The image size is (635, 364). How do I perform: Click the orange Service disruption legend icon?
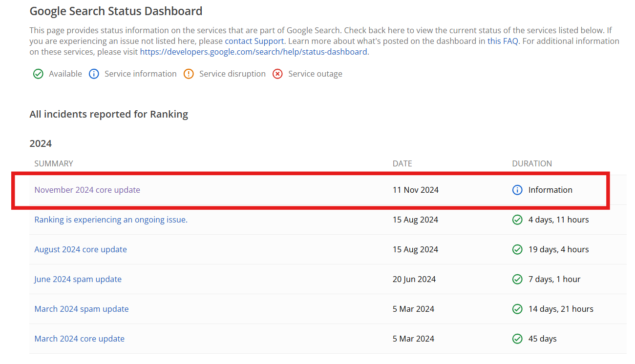click(189, 74)
